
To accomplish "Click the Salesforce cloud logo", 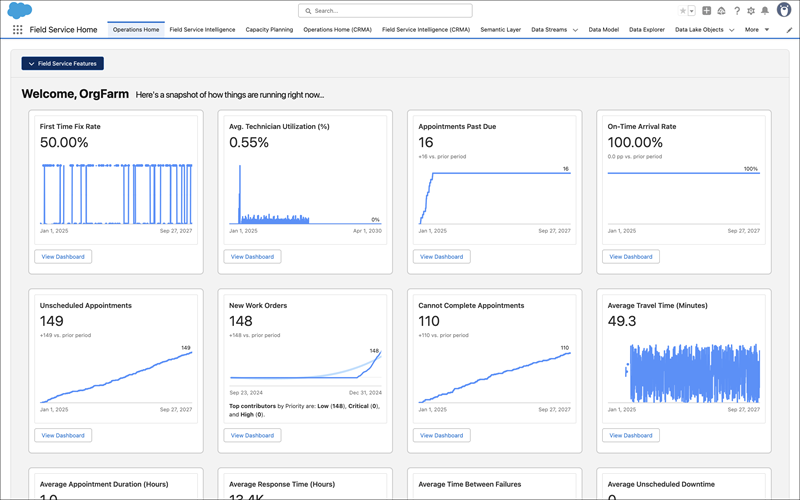I will pyautogui.click(x=19, y=10).
